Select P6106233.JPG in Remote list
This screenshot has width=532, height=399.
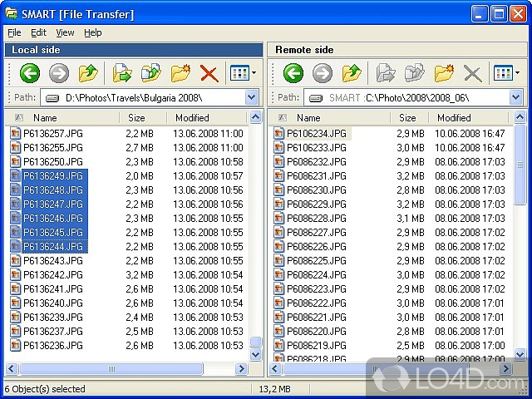point(317,148)
